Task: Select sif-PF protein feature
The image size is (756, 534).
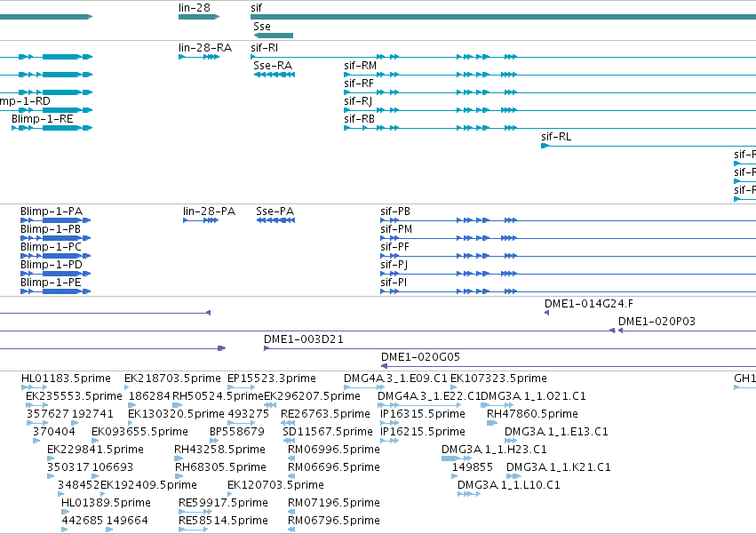Action: [568, 256]
